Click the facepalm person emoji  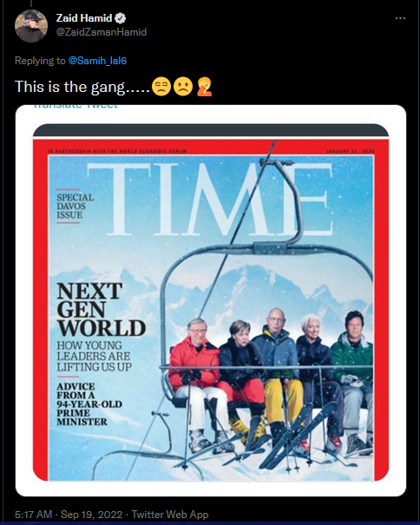204,87
